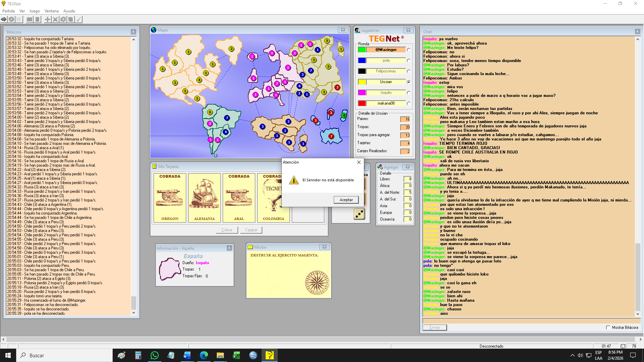The width and height of the screenshot is (644, 362).
Task: Open TEGNet from the Windows taskbar
Action: (269, 355)
